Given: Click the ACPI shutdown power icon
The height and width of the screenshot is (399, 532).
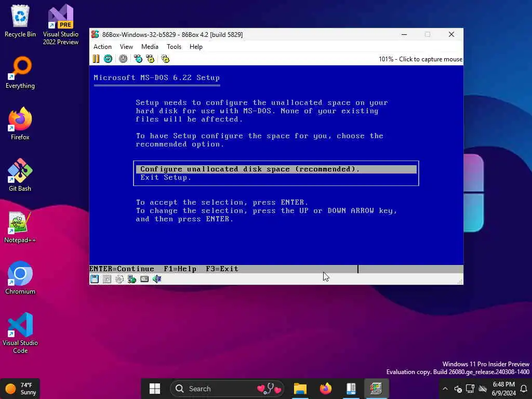Looking at the screenshot, I should 123,59.
